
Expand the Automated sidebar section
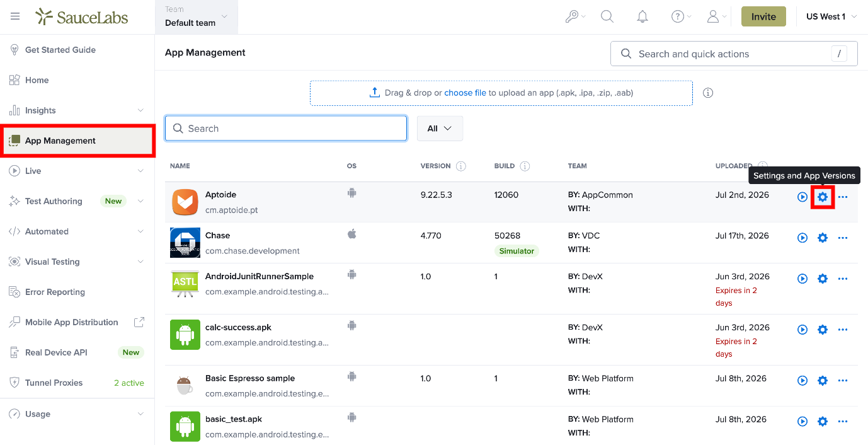(140, 231)
